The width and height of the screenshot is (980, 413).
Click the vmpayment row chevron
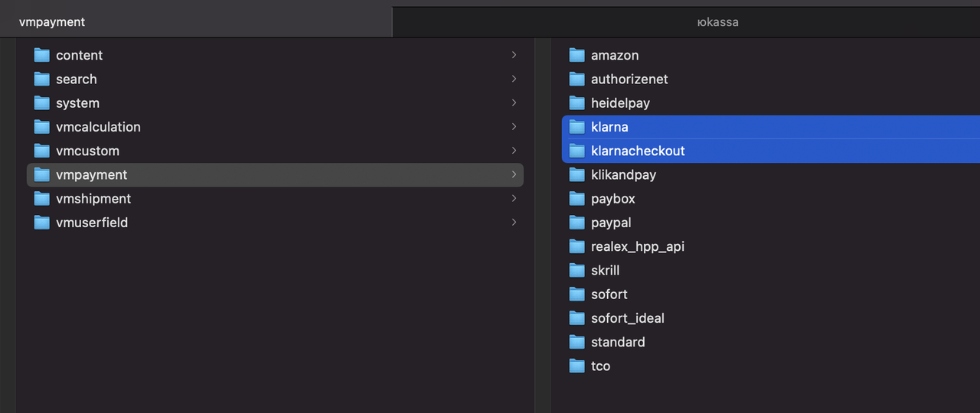[514, 174]
